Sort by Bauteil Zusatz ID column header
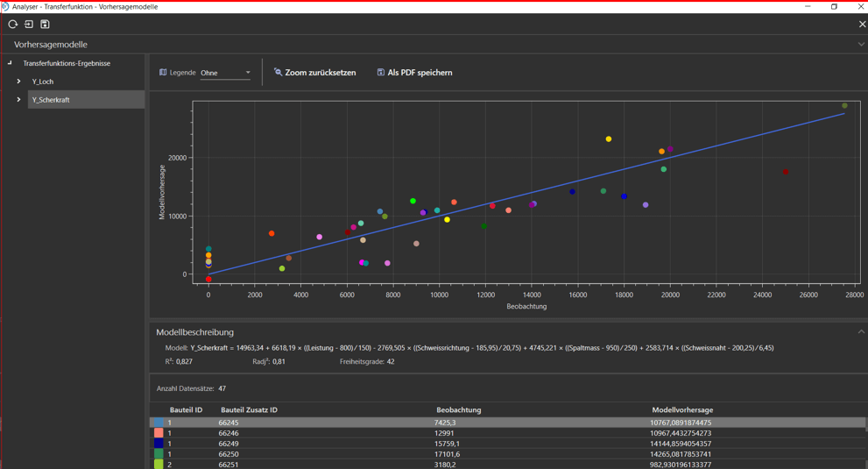This screenshot has height=469, width=868. click(249, 410)
